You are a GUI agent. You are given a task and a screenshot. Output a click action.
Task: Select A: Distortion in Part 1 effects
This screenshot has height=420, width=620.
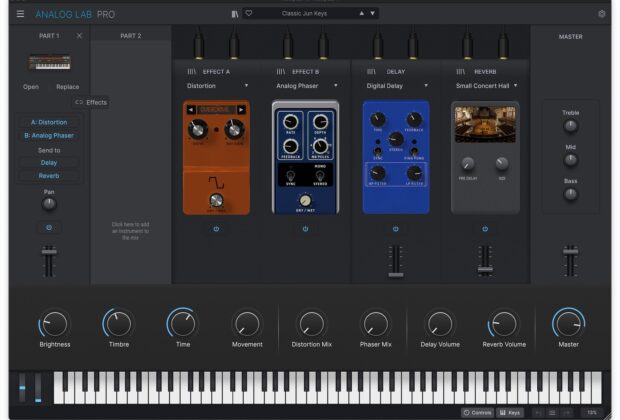point(49,122)
